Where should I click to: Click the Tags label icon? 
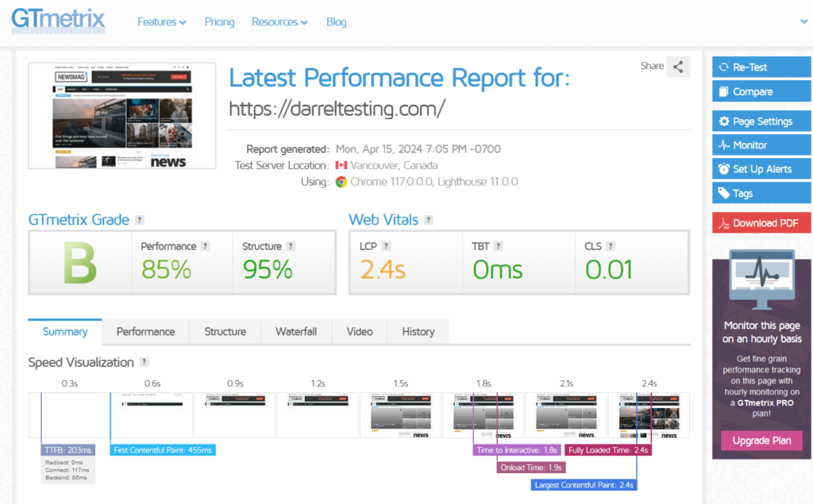coord(724,194)
